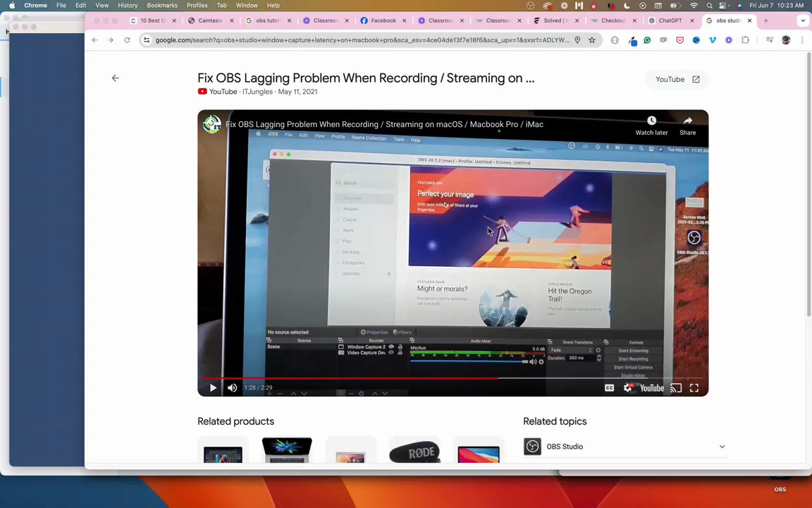Click the ITJungles channel avatar in video

click(x=211, y=124)
